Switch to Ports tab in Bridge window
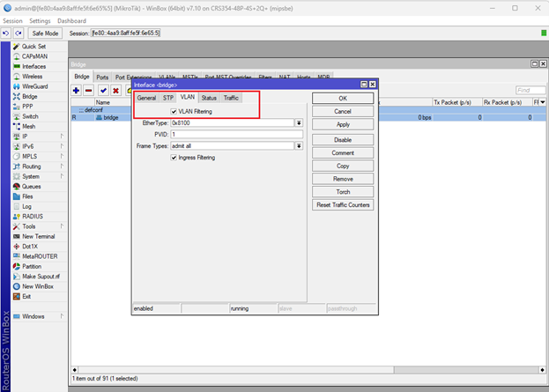The height and width of the screenshot is (392, 549). coord(102,78)
